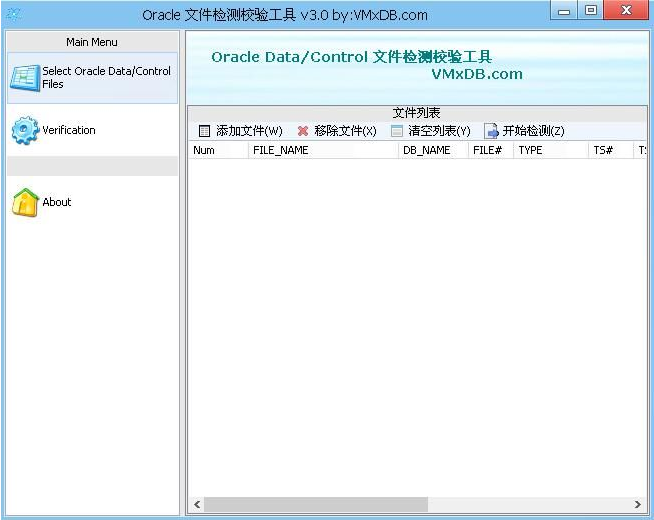This screenshot has height=520, width=654.
Task: Sort by the DB_NAME column header
Action: pos(426,150)
